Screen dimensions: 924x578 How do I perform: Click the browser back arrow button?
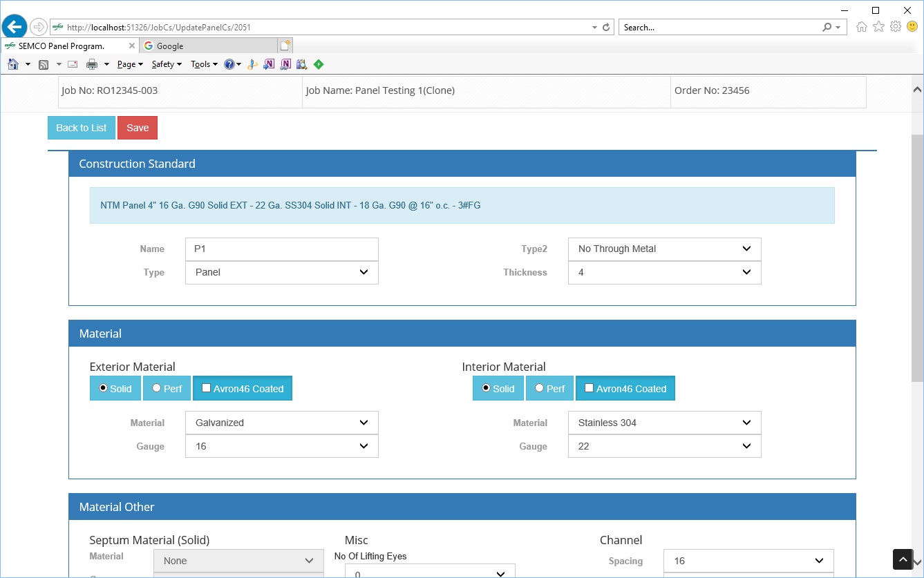point(14,27)
